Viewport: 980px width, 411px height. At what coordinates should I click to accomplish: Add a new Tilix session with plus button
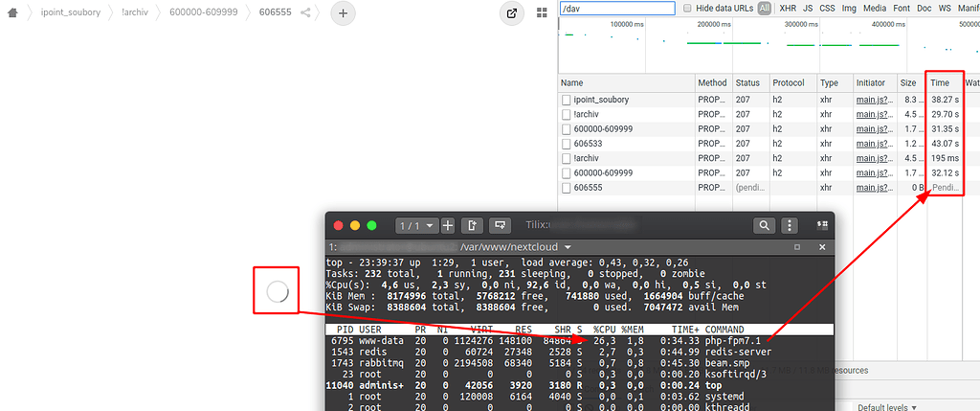point(448,225)
